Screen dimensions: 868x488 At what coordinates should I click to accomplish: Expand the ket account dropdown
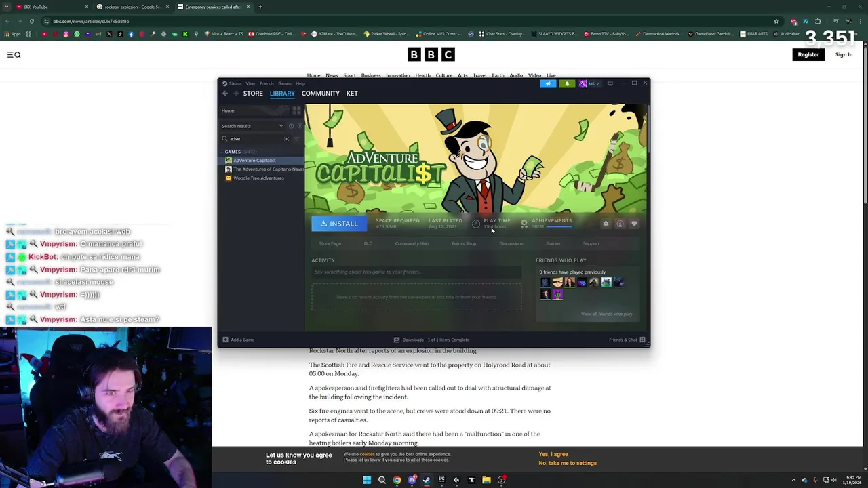(590, 83)
